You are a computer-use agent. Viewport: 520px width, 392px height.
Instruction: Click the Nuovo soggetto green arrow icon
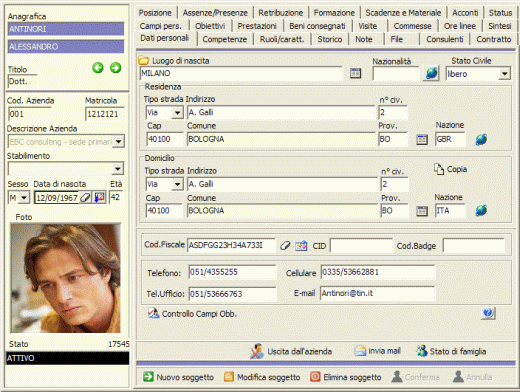148,377
